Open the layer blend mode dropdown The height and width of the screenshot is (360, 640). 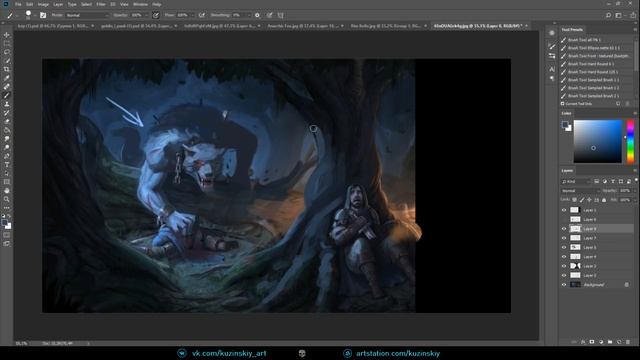pyautogui.click(x=580, y=191)
